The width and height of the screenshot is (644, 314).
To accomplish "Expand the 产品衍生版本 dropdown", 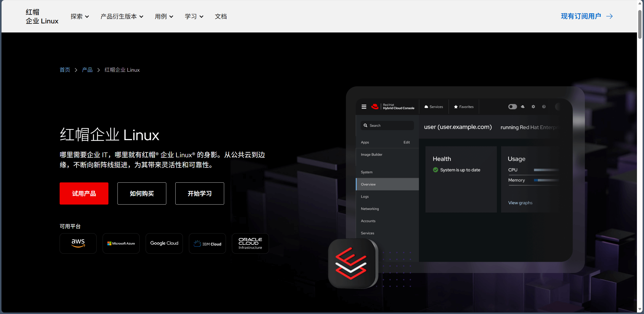I will pyautogui.click(x=122, y=17).
